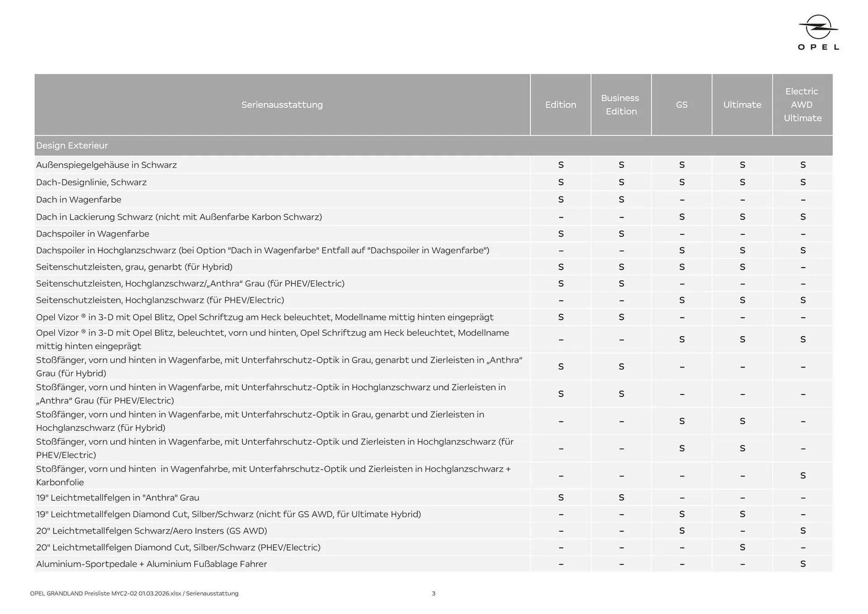Click the Ultimate column header
The image size is (868, 614).
742,105
